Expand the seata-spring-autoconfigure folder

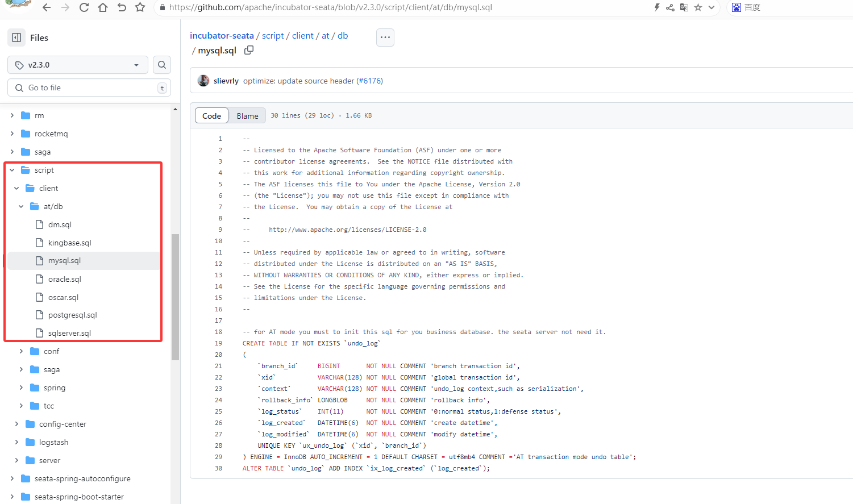pos(12,478)
